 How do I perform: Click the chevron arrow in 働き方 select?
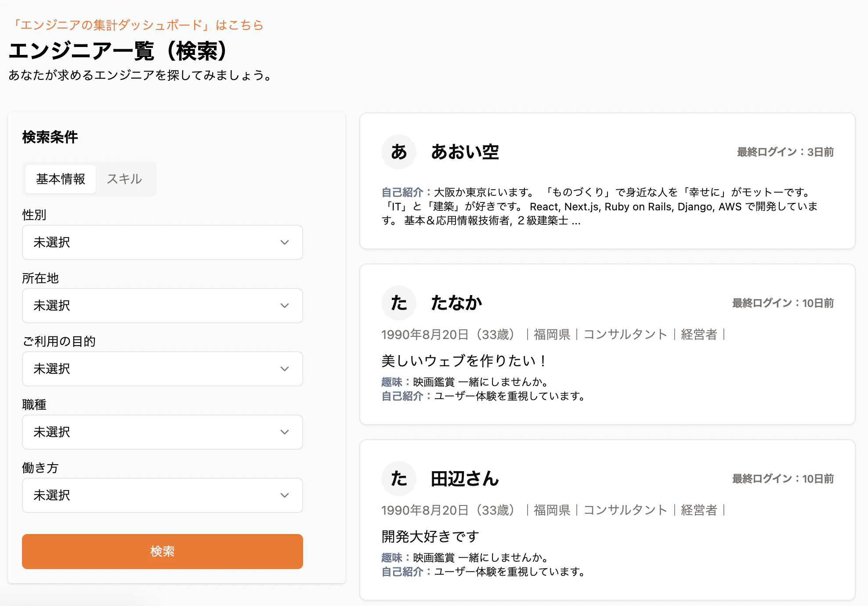coord(285,495)
